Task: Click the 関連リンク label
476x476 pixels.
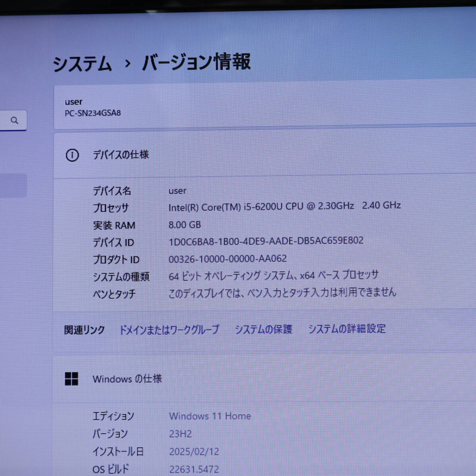Action: tap(84, 330)
